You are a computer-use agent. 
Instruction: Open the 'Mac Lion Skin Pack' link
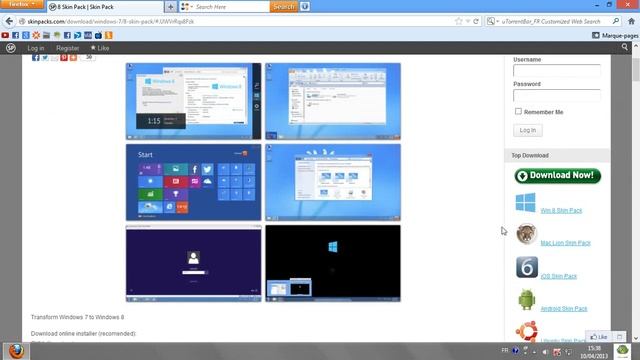coord(565,243)
